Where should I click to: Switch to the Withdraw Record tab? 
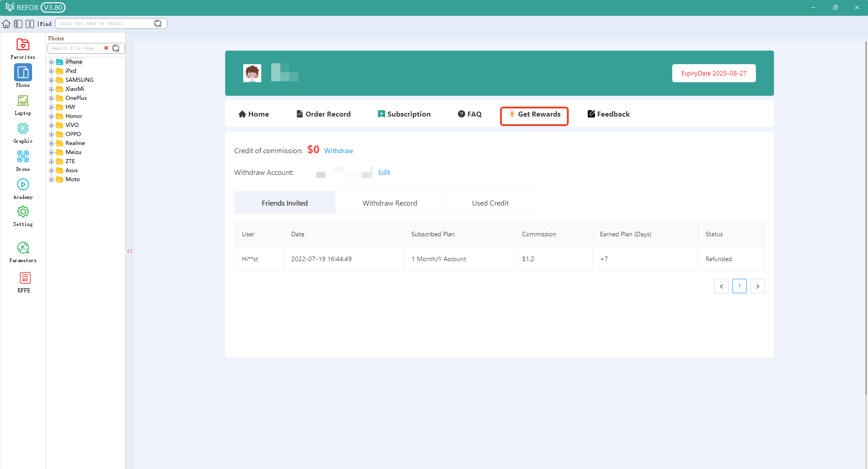pos(389,203)
